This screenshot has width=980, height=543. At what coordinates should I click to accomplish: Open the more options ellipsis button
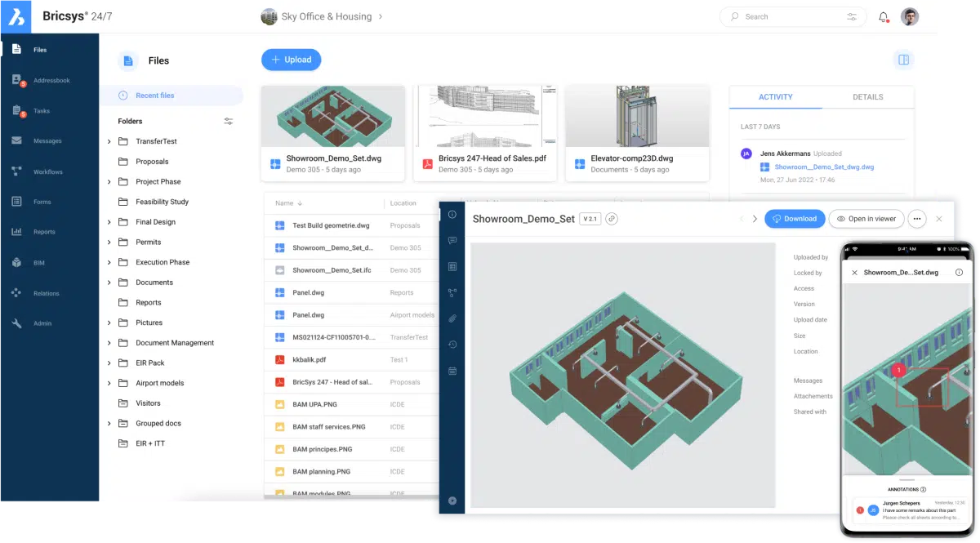[x=916, y=219]
